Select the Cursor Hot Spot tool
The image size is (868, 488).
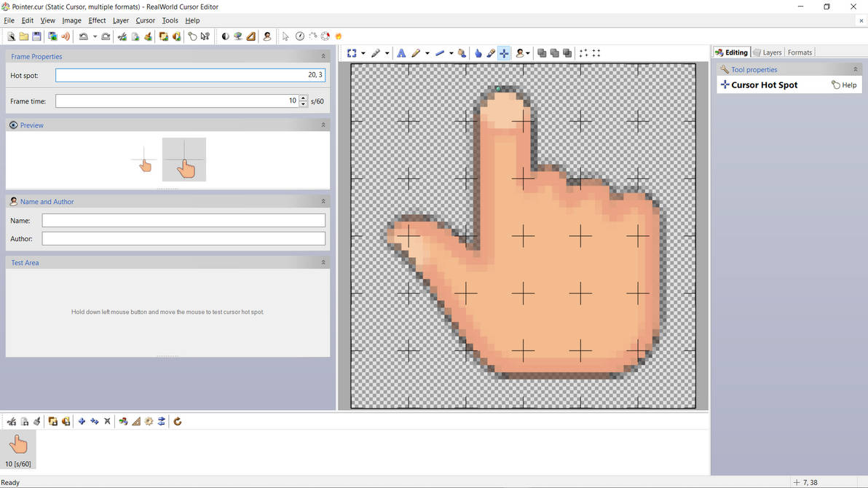(x=504, y=52)
